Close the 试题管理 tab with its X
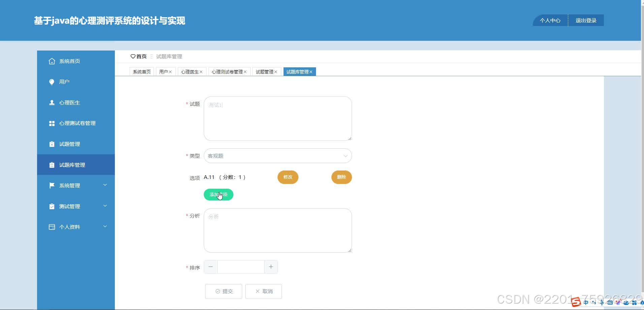Screen dimensions: 644x310 pos(276,72)
